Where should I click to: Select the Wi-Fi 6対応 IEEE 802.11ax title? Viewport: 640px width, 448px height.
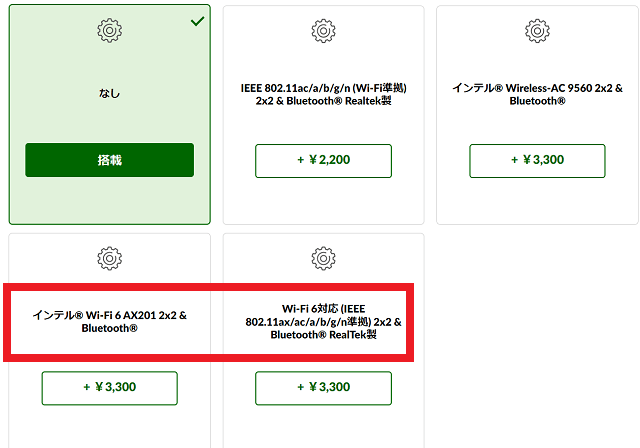[x=323, y=322]
